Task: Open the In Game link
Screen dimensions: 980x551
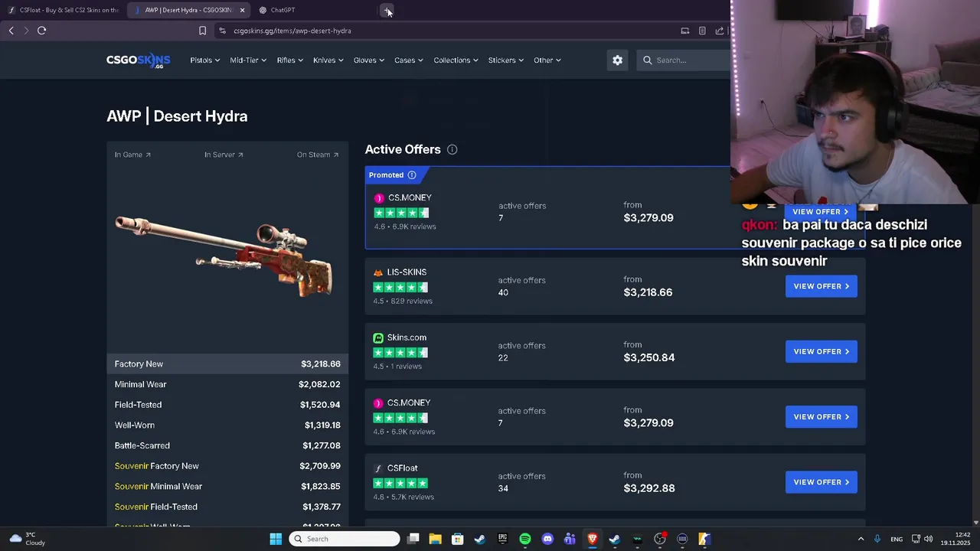Action: pyautogui.click(x=132, y=155)
